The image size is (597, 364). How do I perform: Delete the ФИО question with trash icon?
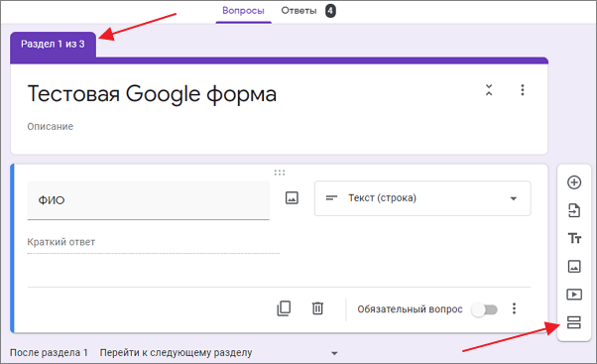(317, 308)
